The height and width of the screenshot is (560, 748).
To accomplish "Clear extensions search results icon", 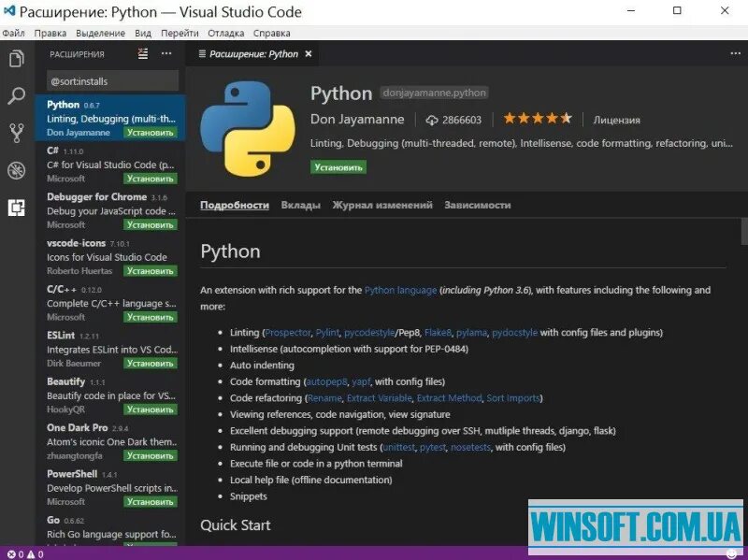I will click(x=143, y=53).
